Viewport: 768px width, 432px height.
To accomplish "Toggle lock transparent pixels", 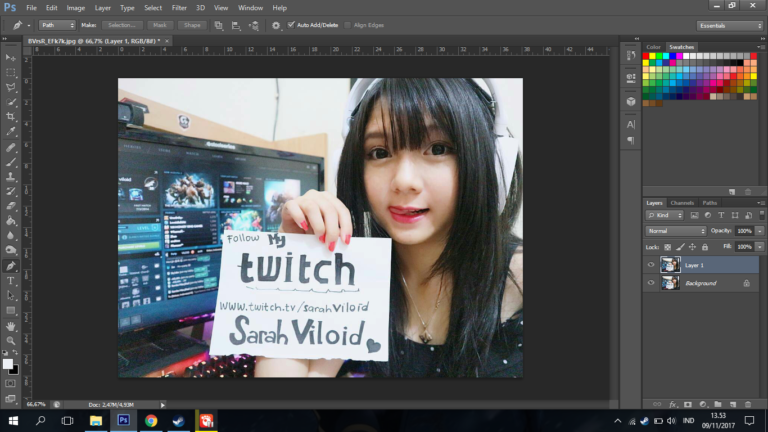I will point(668,247).
